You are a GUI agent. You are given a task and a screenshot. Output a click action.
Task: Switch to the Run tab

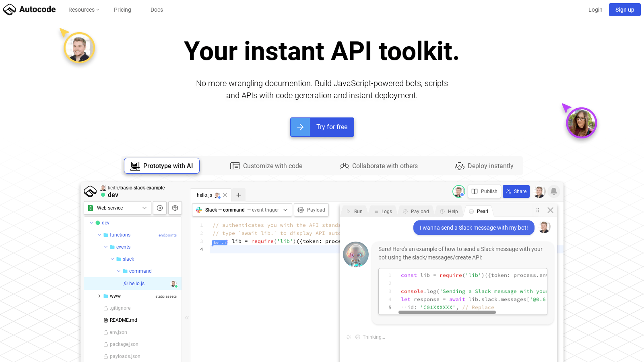[354, 211]
